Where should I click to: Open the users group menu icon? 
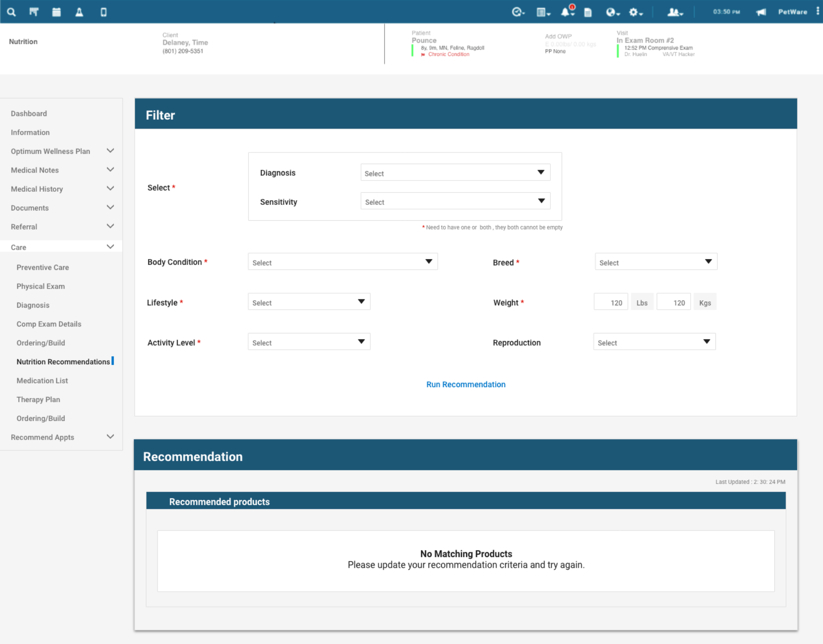675,12
